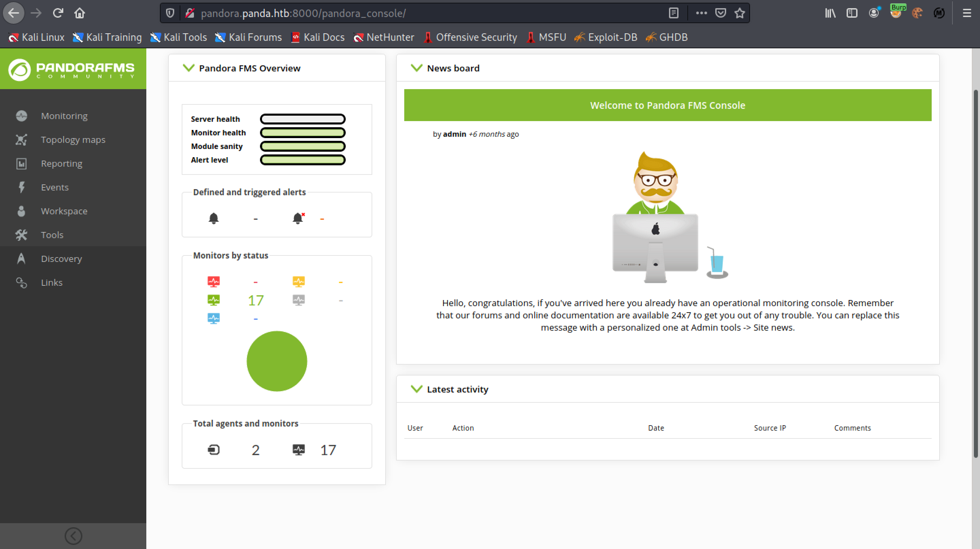
Task: Click the User column header
Action: 415,428
